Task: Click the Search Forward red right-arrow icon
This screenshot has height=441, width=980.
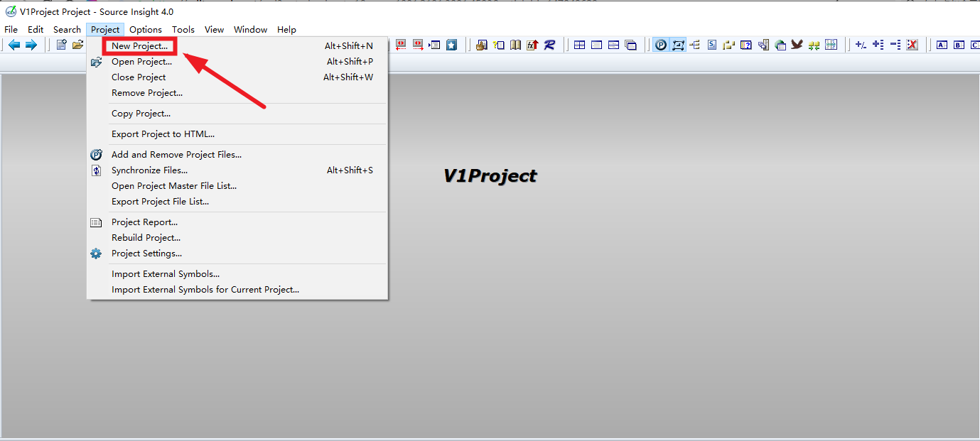Action: tap(418, 45)
